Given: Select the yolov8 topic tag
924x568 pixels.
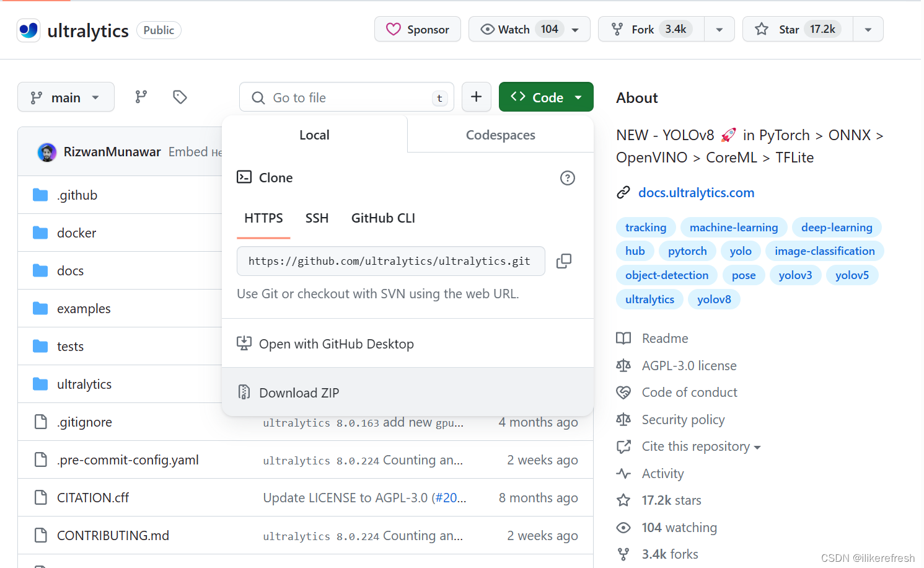Looking at the screenshot, I should tap(714, 300).
